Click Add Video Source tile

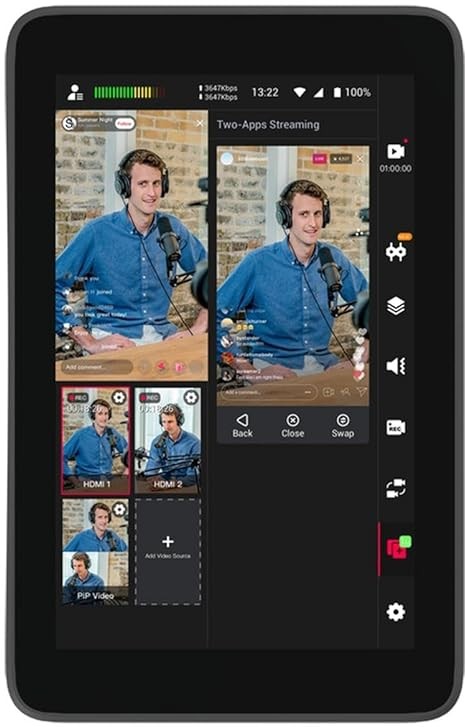(168, 552)
